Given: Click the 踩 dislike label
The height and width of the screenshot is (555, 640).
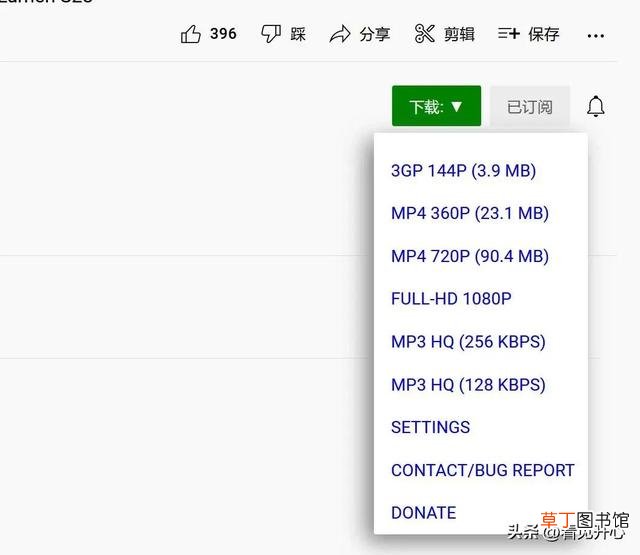Looking at the screenshot, I should (298, 34).
